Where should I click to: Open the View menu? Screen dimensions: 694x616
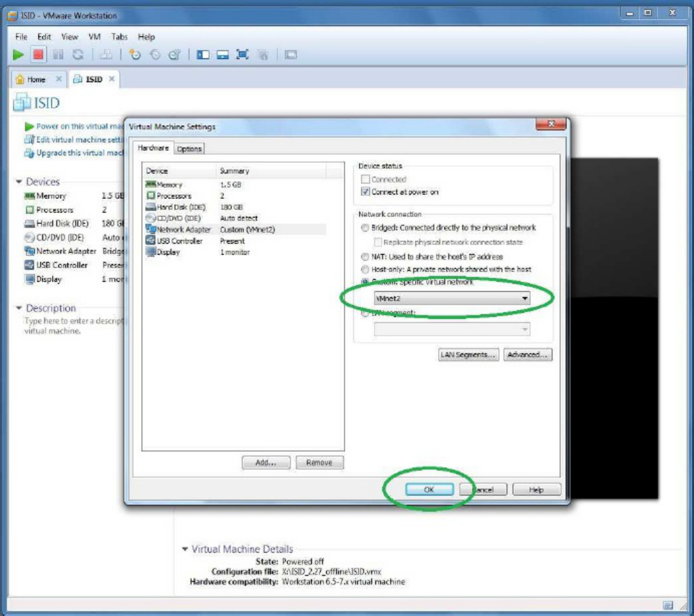[69, 37]
